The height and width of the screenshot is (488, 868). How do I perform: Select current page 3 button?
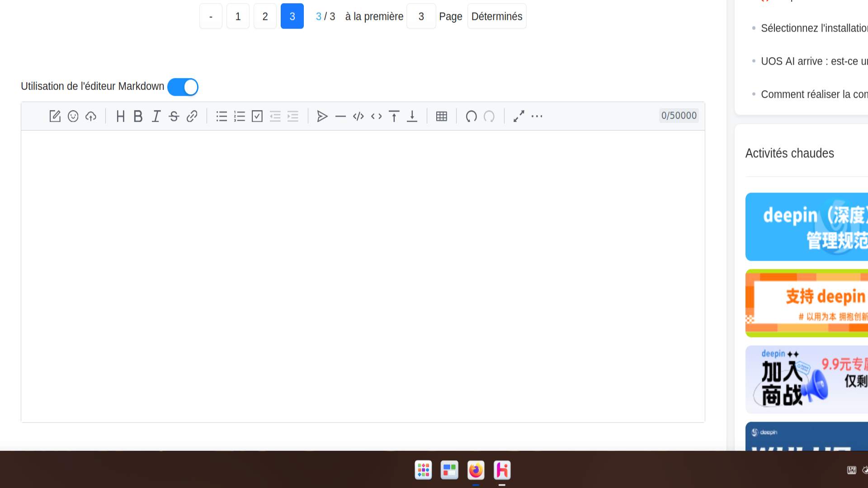click(292, 16)
